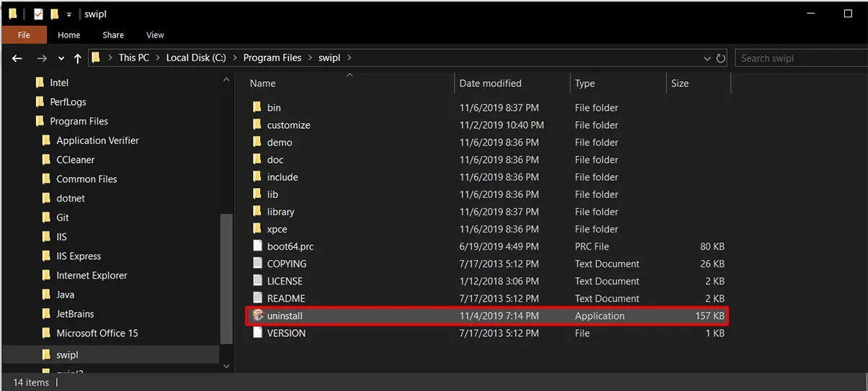Select the IIS folder in the sidebar

tap(62, 237)
